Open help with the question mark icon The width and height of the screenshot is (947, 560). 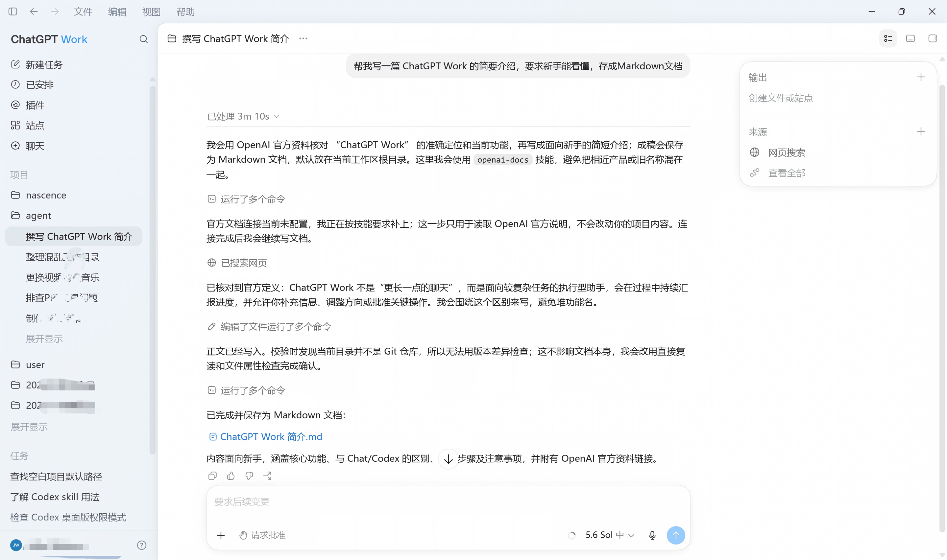[x=141, y=545]
